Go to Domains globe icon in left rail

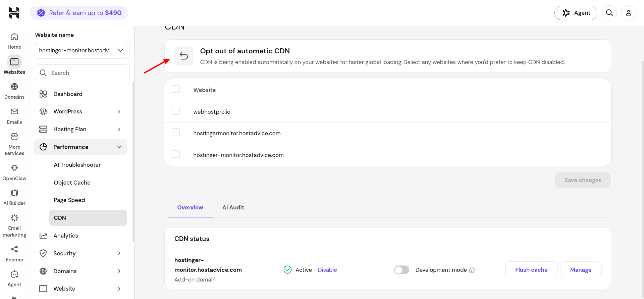14,87
